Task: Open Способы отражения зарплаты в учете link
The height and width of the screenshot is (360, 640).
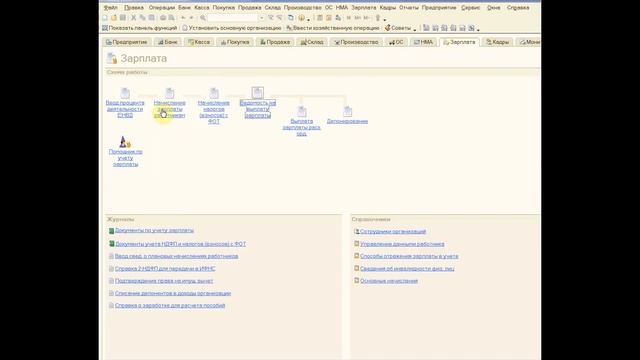Action: click(409, 256)
